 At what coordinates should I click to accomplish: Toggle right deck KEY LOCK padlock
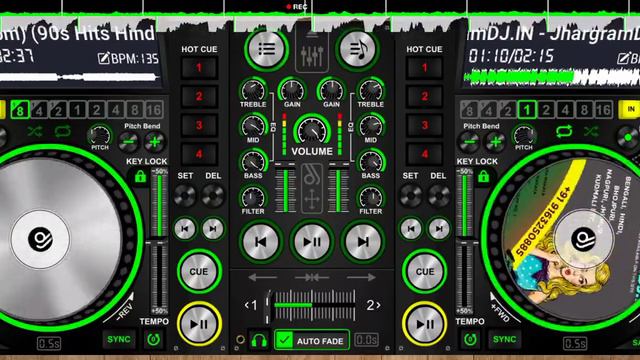pos(483,177)
